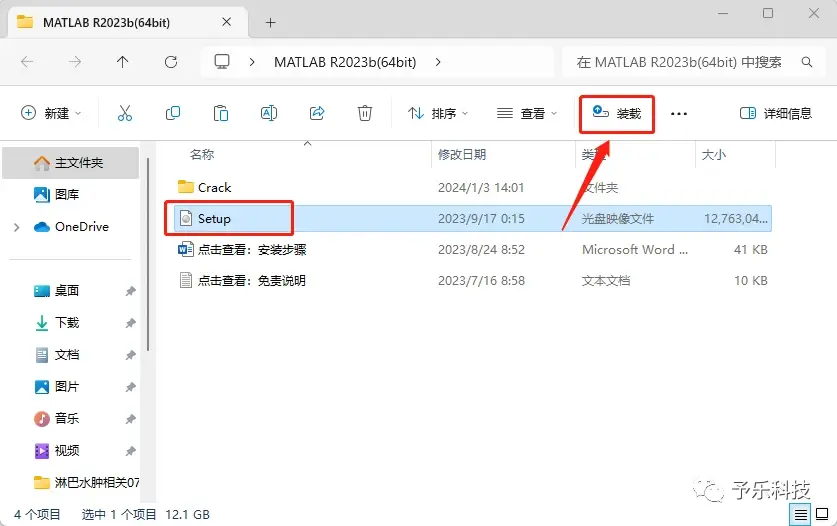Expand chevron after monitor icon in address bar
The height and width of the screenshot is (526, 837).
(x=252, y=62)
